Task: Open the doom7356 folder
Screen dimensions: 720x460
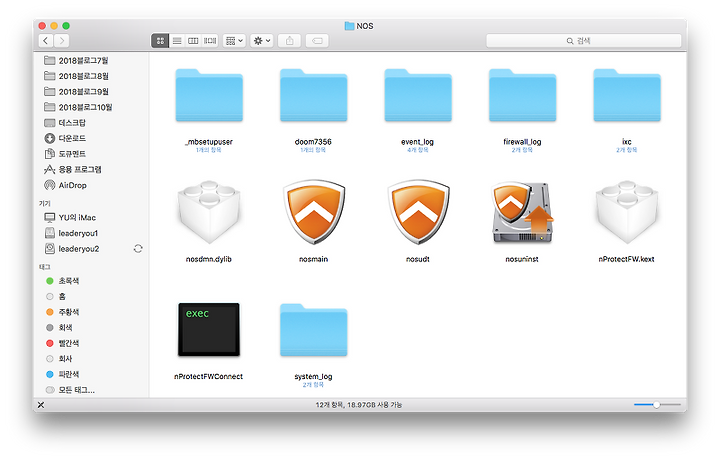Action: 314,95
